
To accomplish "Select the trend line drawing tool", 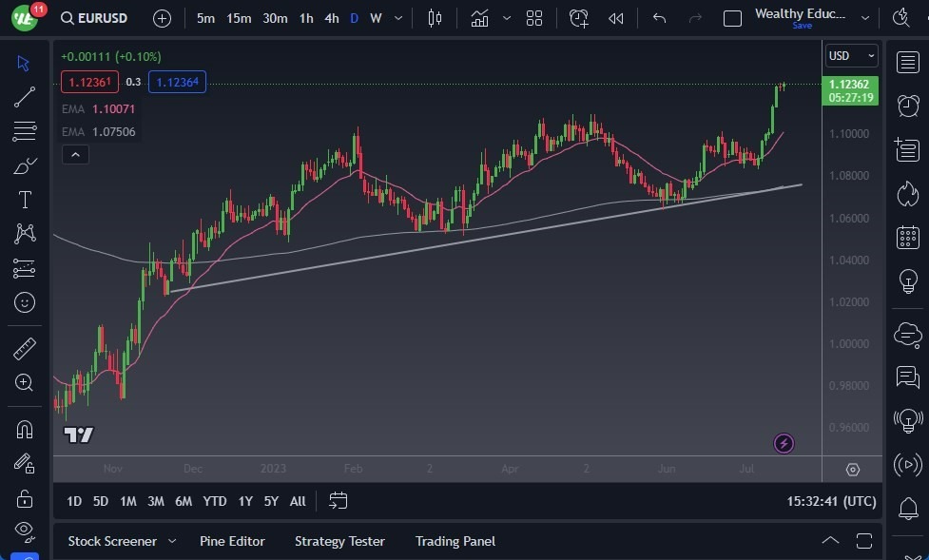I will (24, 96).
